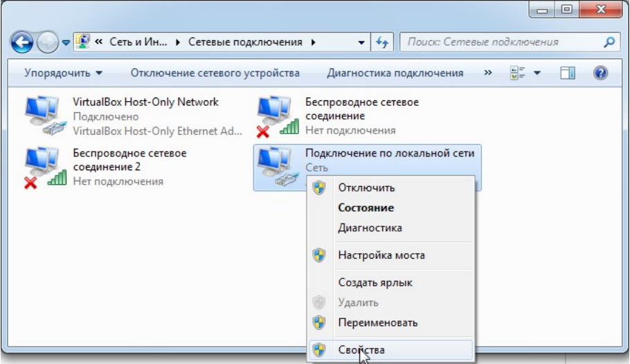Click the Forward navigation arrow
The width and height of the screenshot is (630, 364).
click(x=48, y=42)
